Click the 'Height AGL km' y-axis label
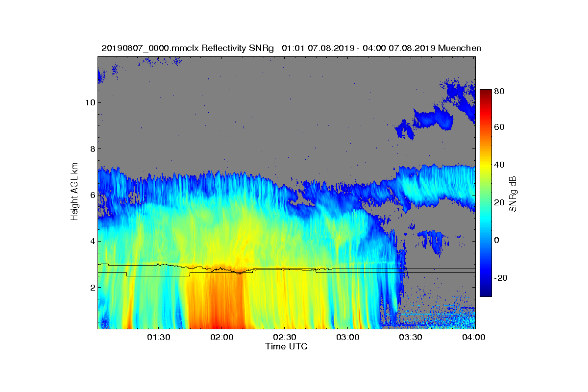 [x=74, y=192]
